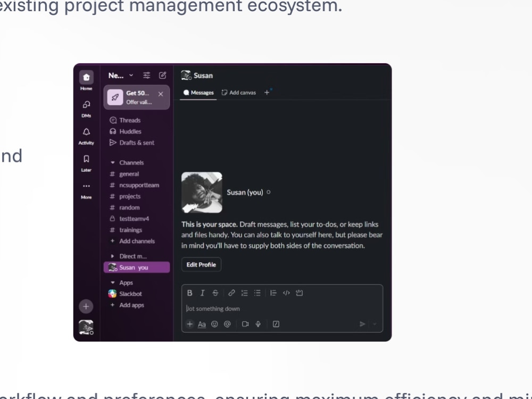Open the Get 50 offer banner

(136, 97)
